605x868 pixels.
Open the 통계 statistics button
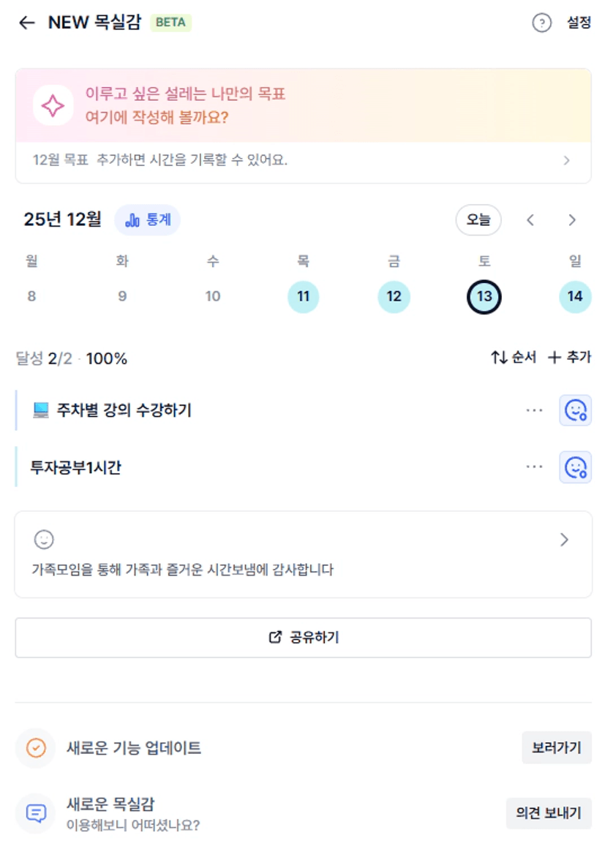click(x=147, y=220)
